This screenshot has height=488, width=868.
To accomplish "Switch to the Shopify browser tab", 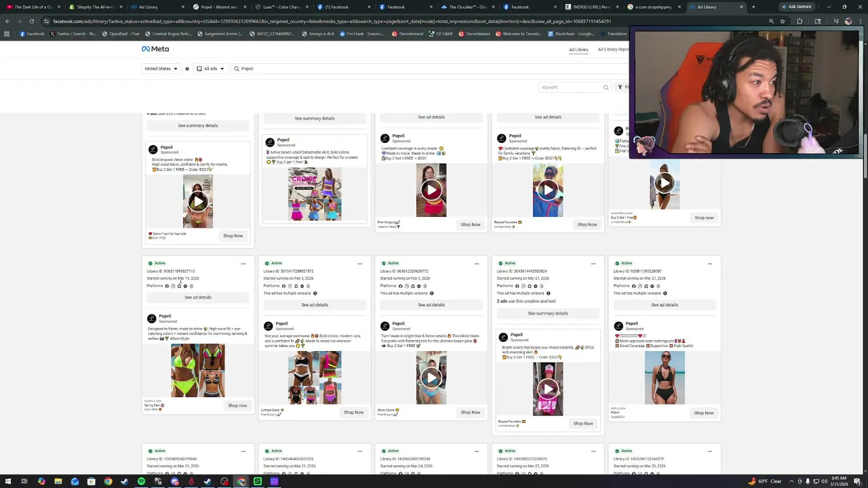I will click(x=95, y=7).
